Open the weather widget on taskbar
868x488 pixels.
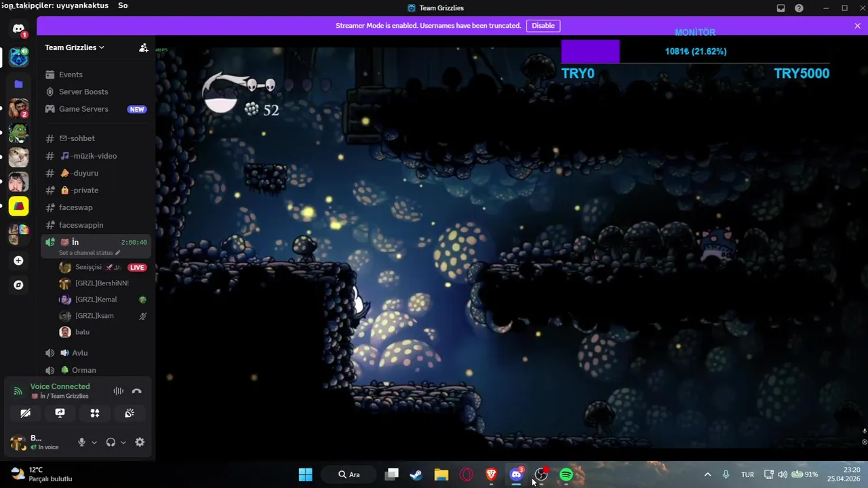42,474
